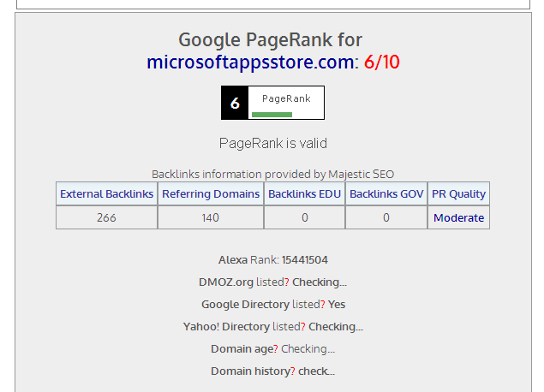Open the microsoftappsstore.com link in heading
The width and height of the screenshot is (544, 392).
250,62
